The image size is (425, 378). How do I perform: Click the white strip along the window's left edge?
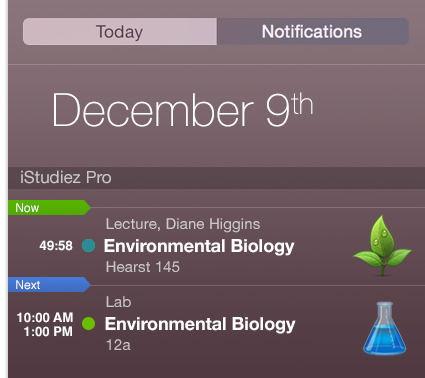(x=4, y=189)
